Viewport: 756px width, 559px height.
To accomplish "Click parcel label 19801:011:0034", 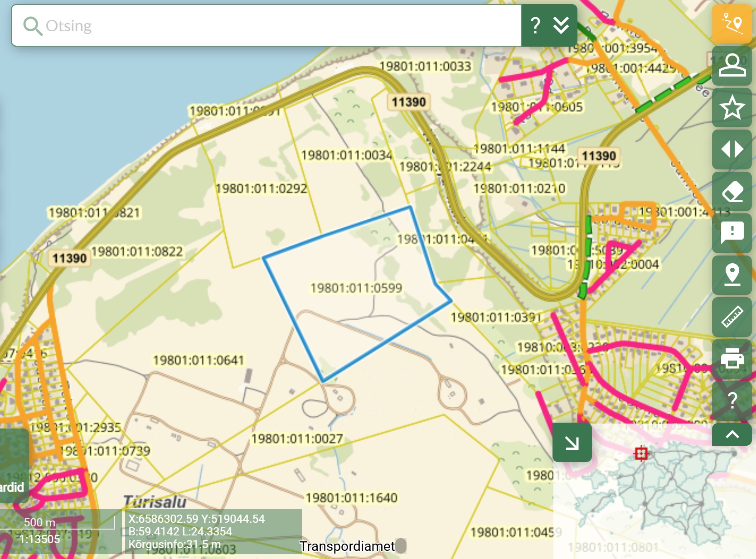I will tap(347, 155).
